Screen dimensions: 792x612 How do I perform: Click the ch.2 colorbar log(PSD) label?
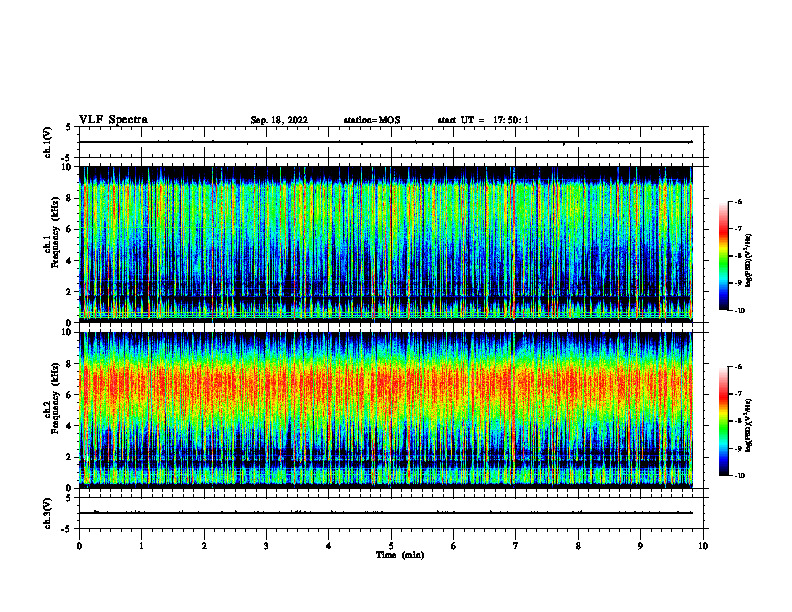(749, 425)
